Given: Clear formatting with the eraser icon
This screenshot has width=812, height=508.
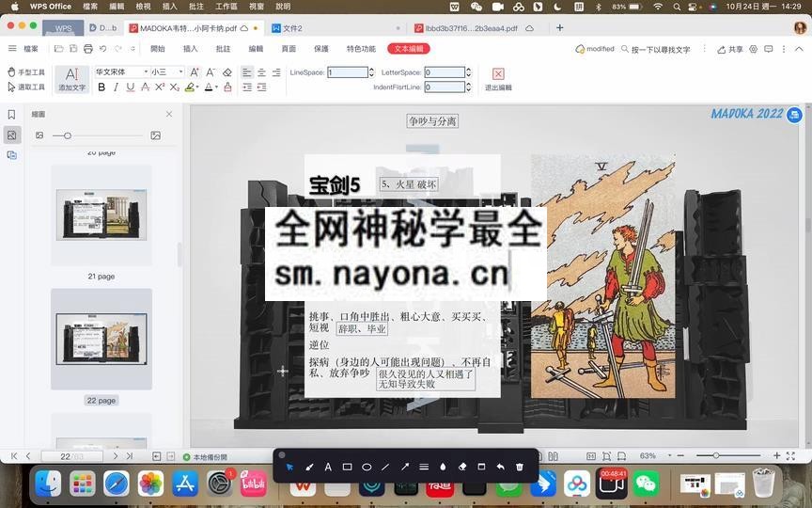Looking at the screenshot, I should 226,72.
